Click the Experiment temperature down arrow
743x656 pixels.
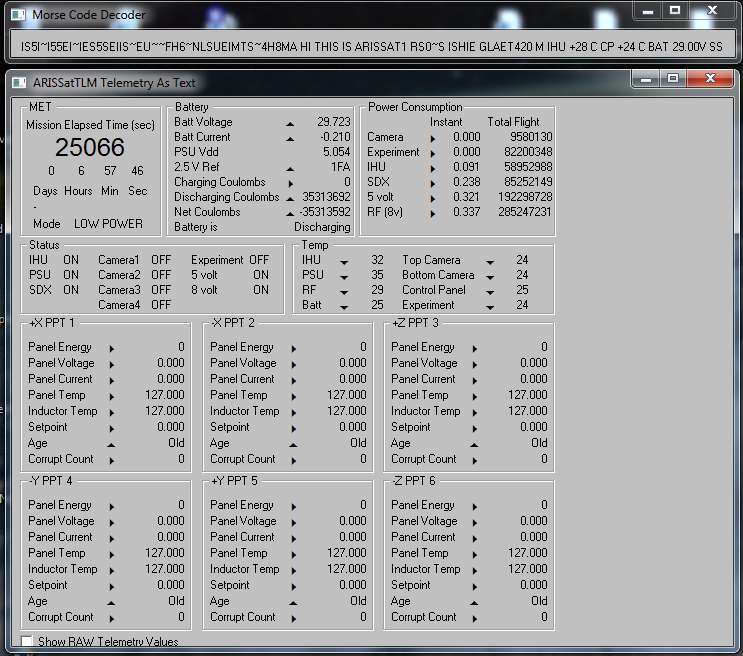click(490, 307)
